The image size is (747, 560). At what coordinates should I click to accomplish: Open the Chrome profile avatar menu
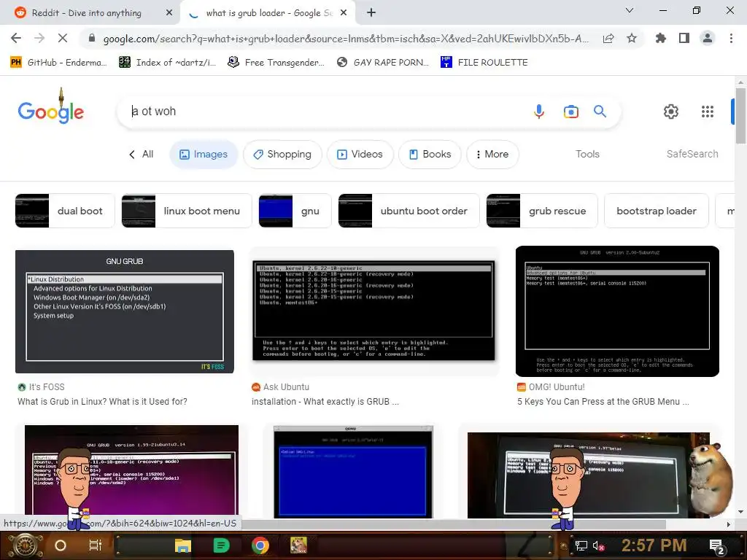(708, 38)
